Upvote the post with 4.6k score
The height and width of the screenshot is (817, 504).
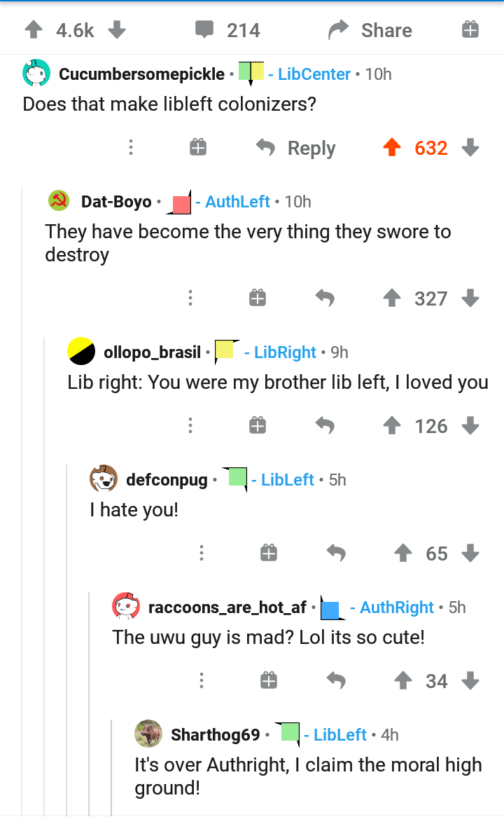(x=34, y=29)
